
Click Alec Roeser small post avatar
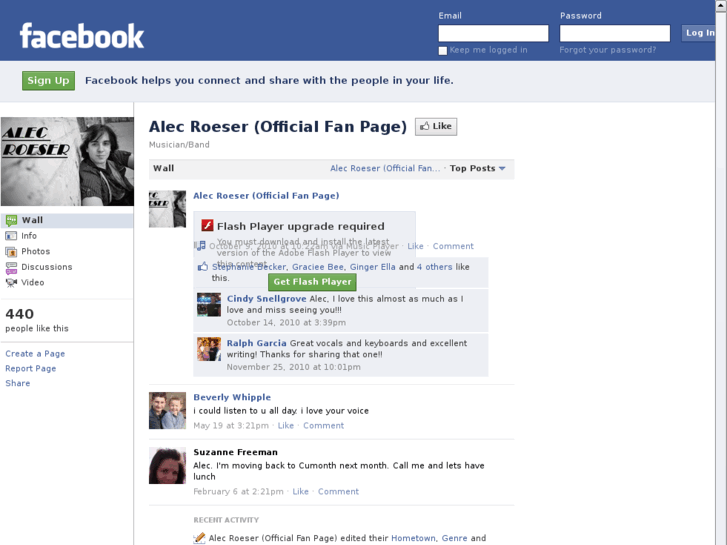167,209
